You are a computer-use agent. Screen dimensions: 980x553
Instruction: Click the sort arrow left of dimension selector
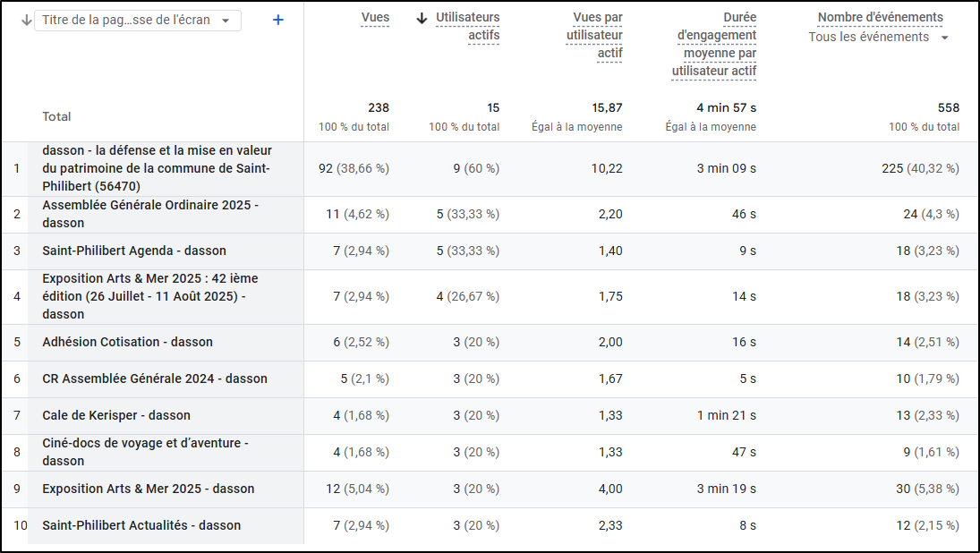26,21
